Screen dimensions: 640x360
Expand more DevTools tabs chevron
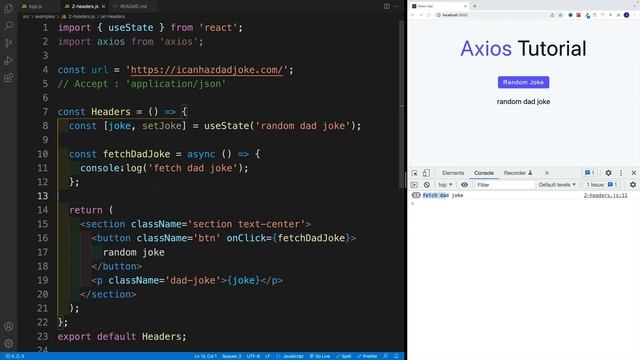pyautogui.click(x=547, y=173)
